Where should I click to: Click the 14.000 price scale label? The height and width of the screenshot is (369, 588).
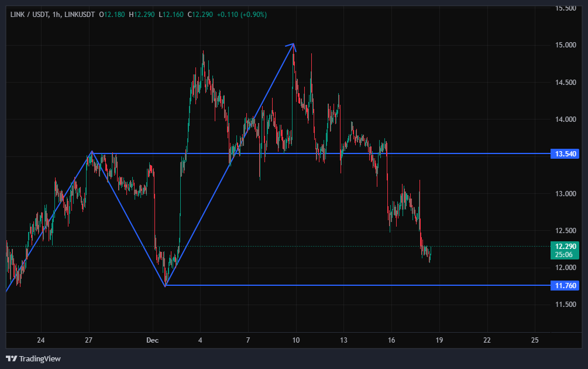pos(565,119)
